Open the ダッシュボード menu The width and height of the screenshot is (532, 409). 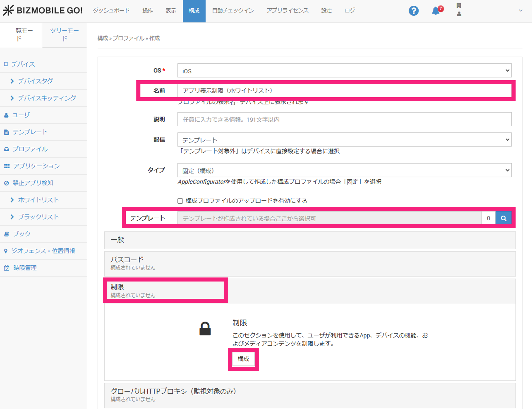(x=111, y=11)
